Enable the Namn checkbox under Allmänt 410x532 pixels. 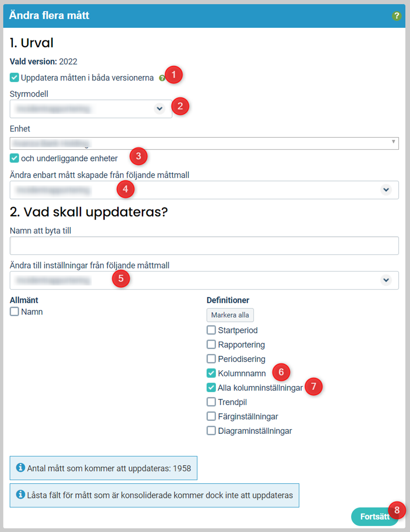(x=14, y=312)
